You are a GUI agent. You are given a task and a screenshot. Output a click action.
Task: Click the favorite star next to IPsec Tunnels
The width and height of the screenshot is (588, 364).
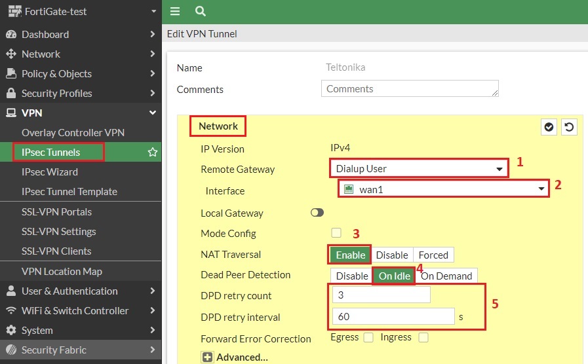tap(153, 153)
